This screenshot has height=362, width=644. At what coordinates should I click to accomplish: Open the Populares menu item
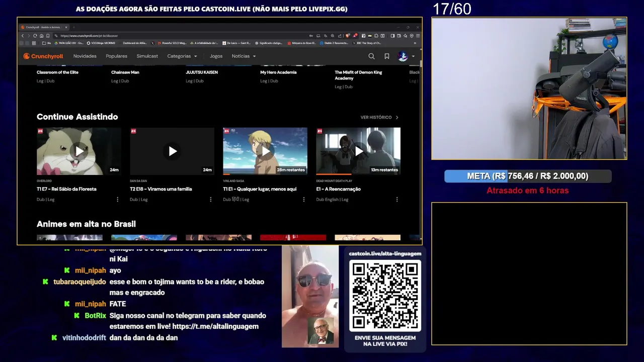pos(117,56)
